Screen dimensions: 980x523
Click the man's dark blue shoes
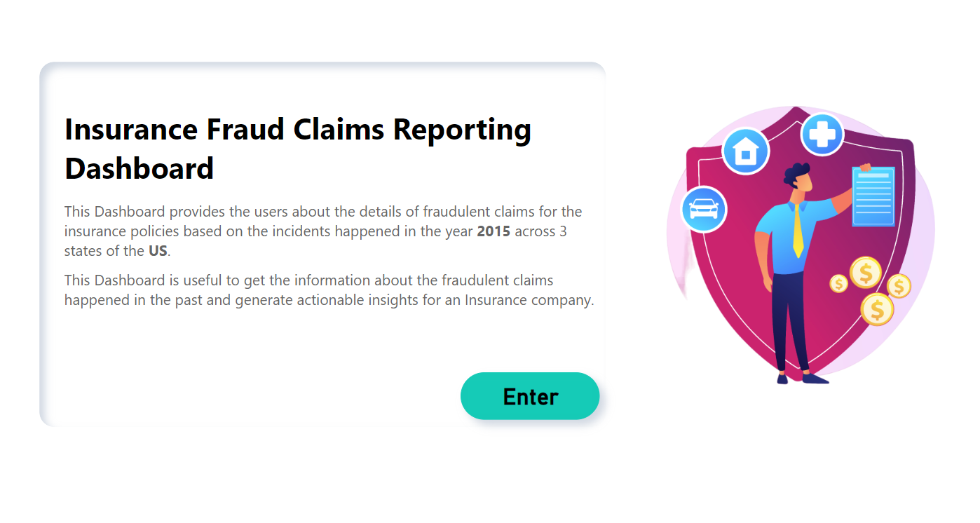click(815, 379)
